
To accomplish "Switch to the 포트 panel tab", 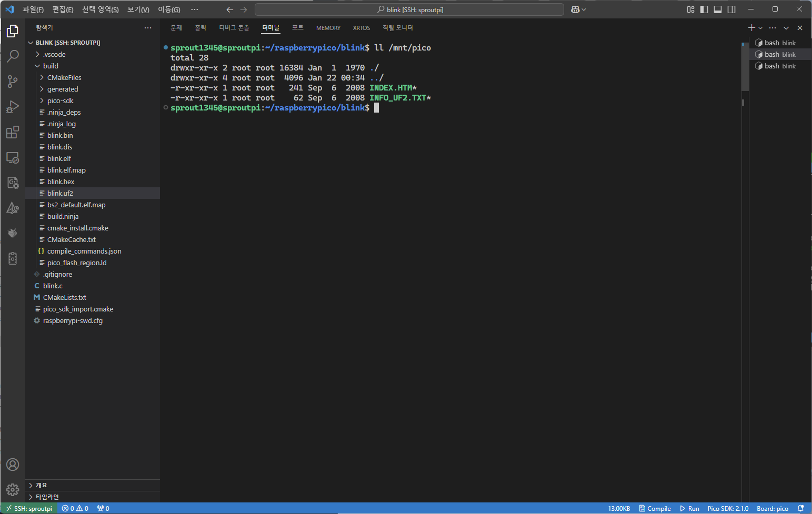I will [298, 28].
